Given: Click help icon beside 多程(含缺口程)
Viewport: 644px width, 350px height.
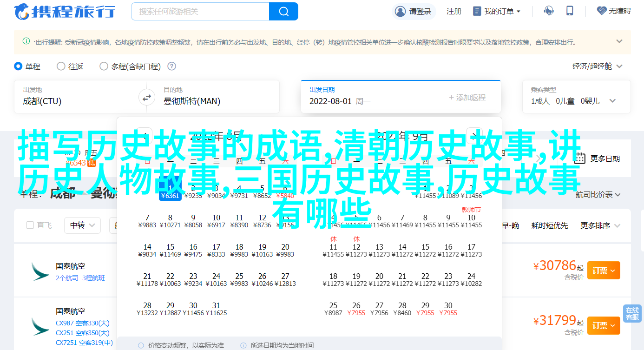Looking at the screenshot, I should (171, 66).
